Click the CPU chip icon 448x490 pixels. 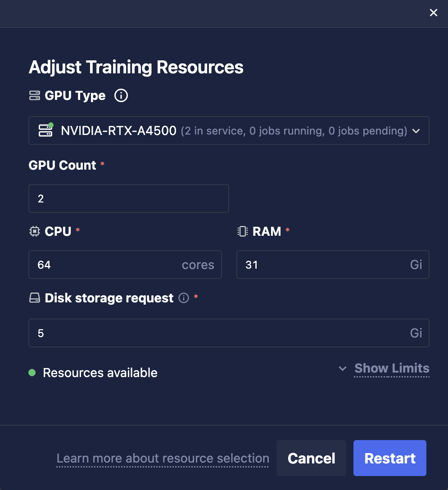click(x=35, y=231)
